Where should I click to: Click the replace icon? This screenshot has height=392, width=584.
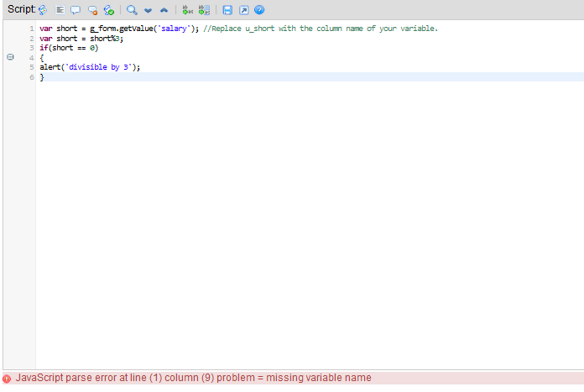187,10
